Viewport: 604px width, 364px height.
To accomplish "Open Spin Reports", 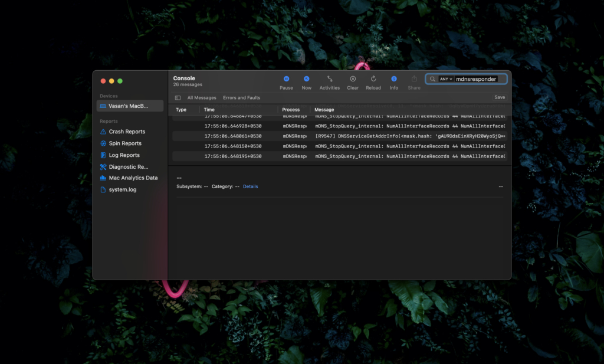I will [x=125, y=143].
